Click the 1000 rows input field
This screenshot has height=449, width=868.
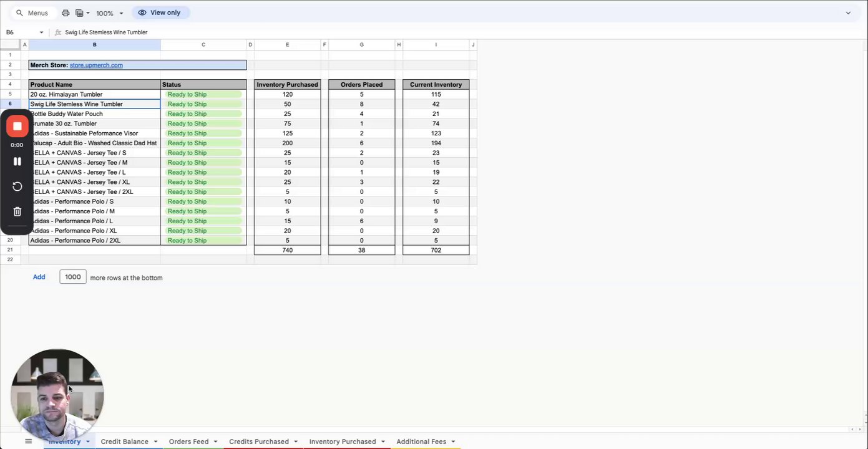point(73,277)
